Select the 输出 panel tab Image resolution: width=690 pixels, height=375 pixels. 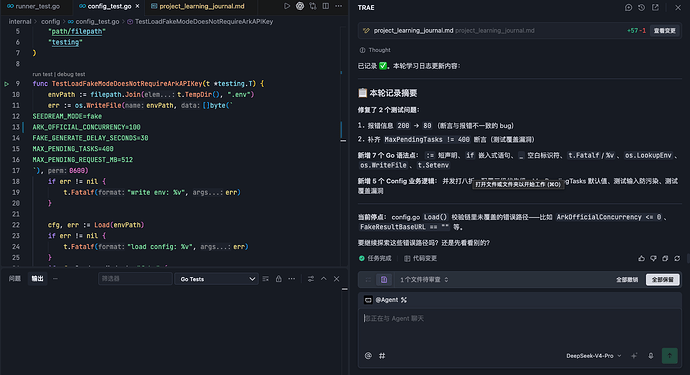(37, 279)
